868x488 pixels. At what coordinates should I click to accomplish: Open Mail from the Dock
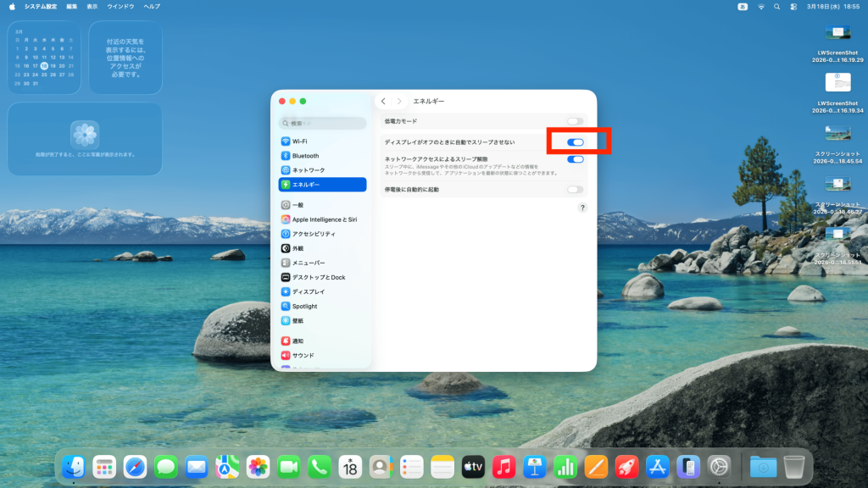point(197,467)
